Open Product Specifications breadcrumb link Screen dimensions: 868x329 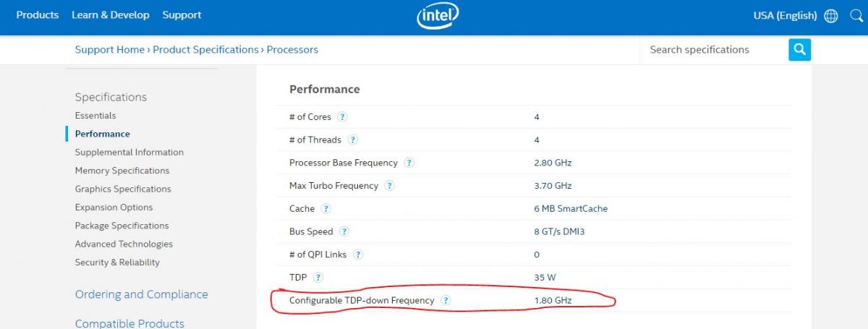click(205, 50)
